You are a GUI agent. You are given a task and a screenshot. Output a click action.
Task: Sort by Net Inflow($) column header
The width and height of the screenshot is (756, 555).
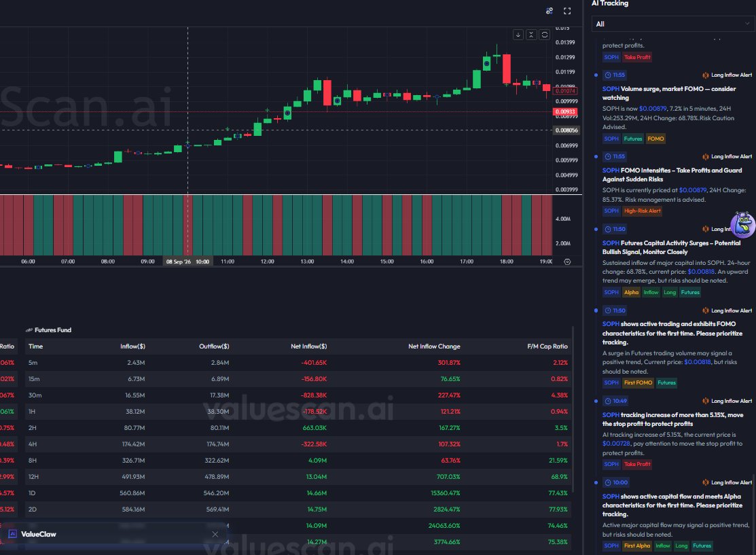308,346
